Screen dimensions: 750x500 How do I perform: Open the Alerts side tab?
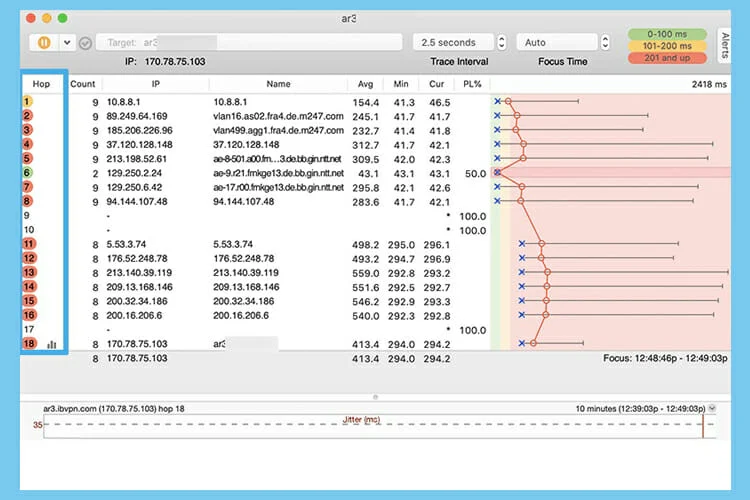[725, 45]
